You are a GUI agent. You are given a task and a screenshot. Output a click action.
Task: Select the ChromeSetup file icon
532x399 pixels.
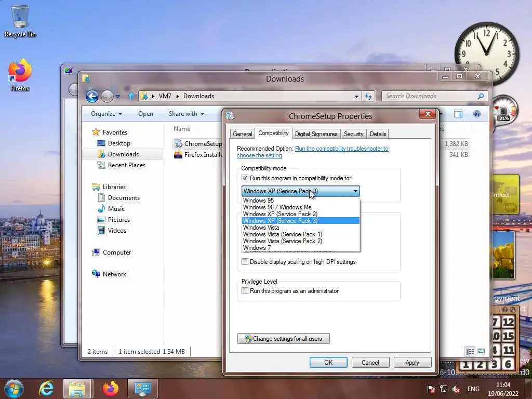click(178, 144)
